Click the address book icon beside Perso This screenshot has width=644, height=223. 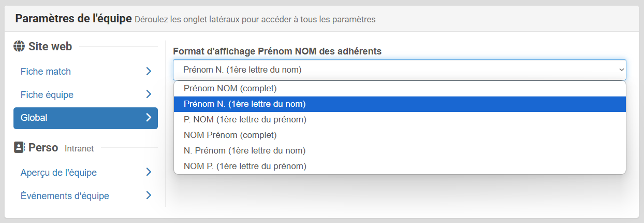19,147
